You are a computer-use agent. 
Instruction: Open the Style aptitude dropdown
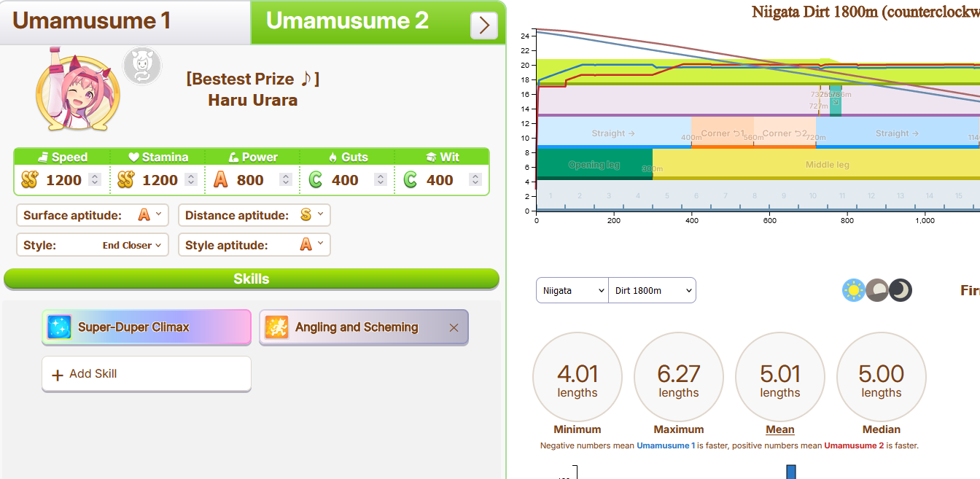254,245
